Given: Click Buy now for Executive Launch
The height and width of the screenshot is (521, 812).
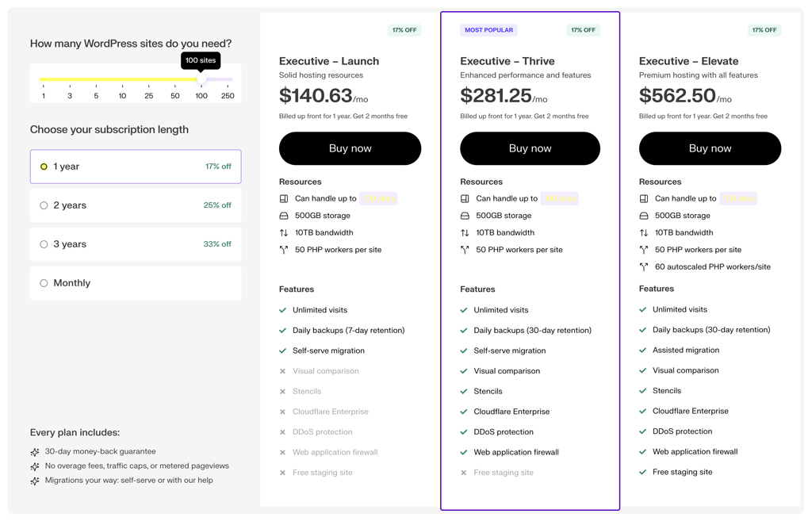Looking at the screenshot, I should 350,148.
